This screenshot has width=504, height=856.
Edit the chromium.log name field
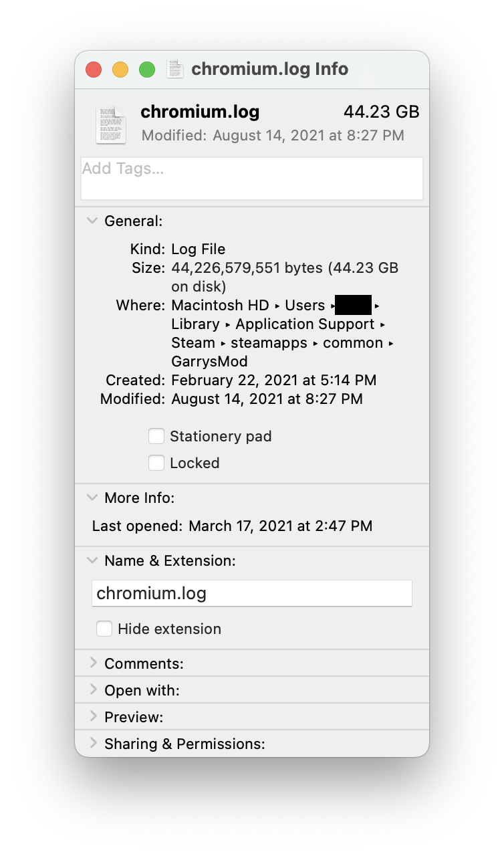[x=252, y=593]
